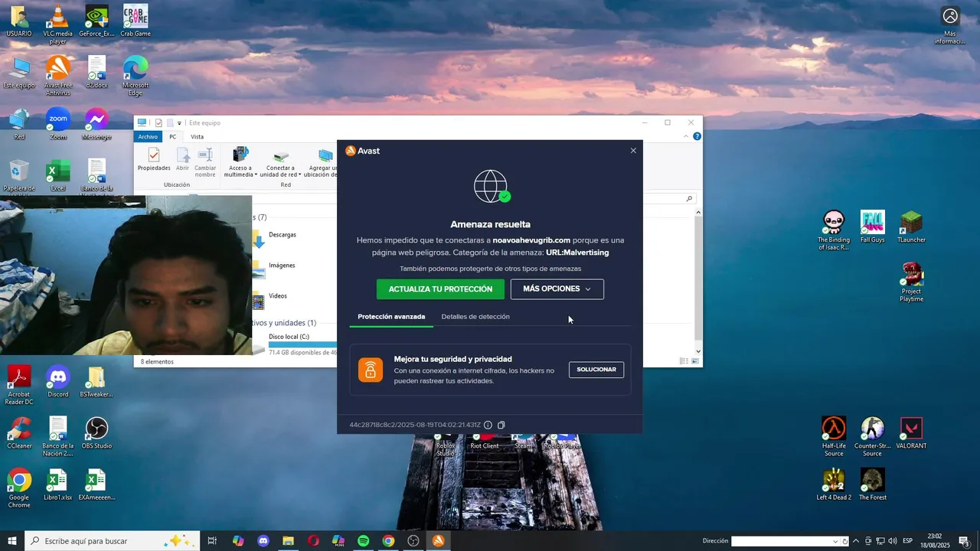This screenshot has width=980, height=551.
Task: Select The Forest desktop icon
Action: coord(873,484)
